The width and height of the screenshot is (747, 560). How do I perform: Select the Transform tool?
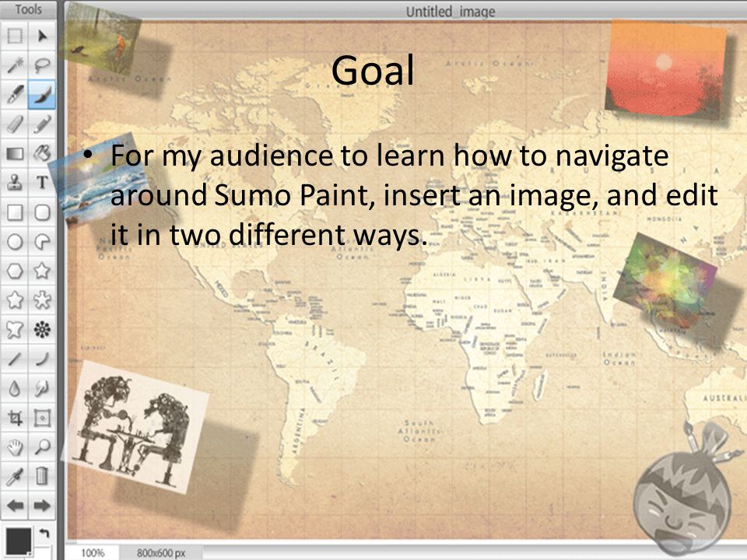click(42, 418)
